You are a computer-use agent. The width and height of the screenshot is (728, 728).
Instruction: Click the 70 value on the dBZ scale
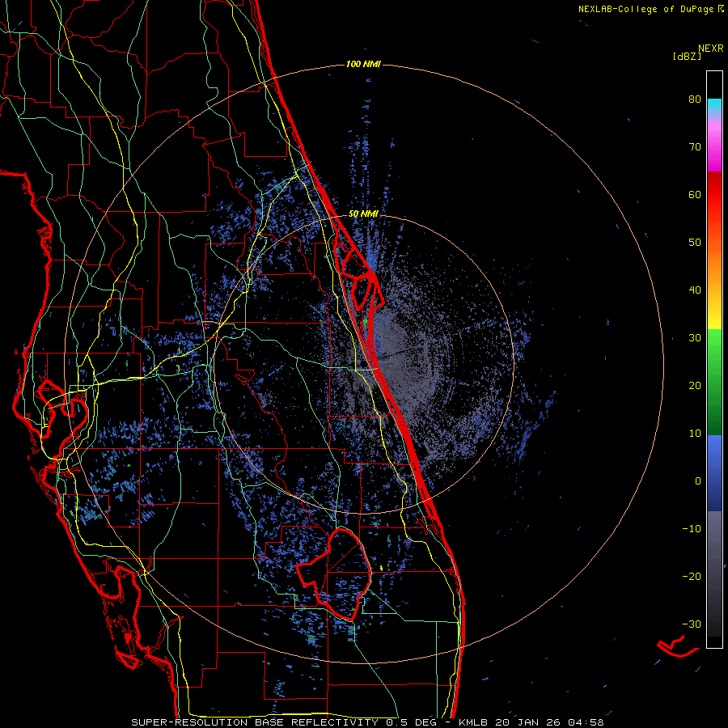(695, 146)
